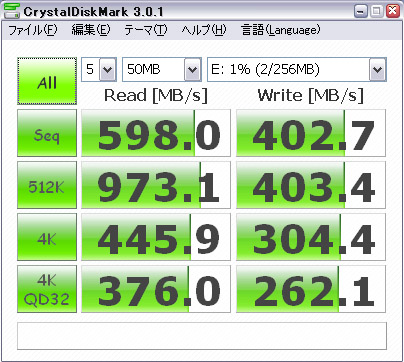Click the 512K read result 973.1
Viewport: 404px width, 362px height.
[156, 185]
